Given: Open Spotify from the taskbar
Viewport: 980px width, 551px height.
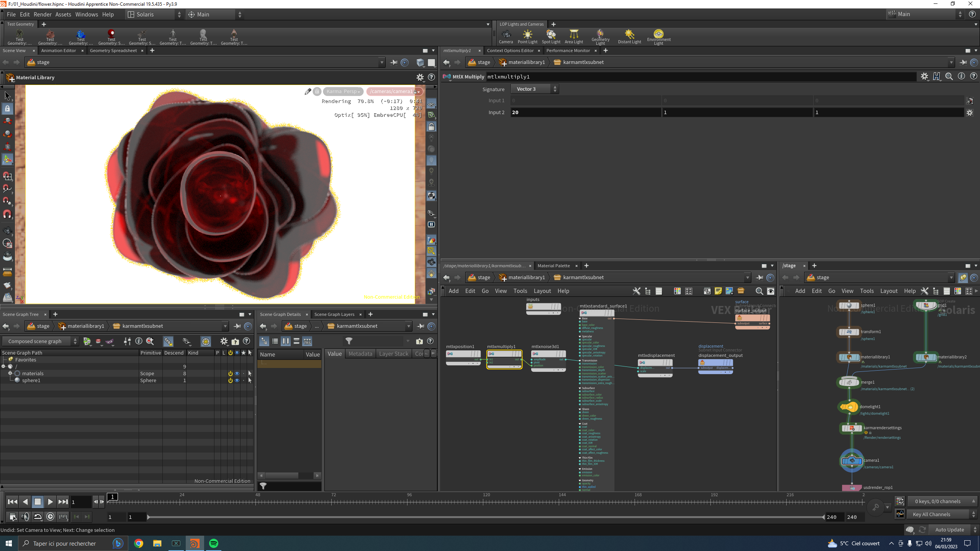Looking at the screenshot, I should coord(214,543).
